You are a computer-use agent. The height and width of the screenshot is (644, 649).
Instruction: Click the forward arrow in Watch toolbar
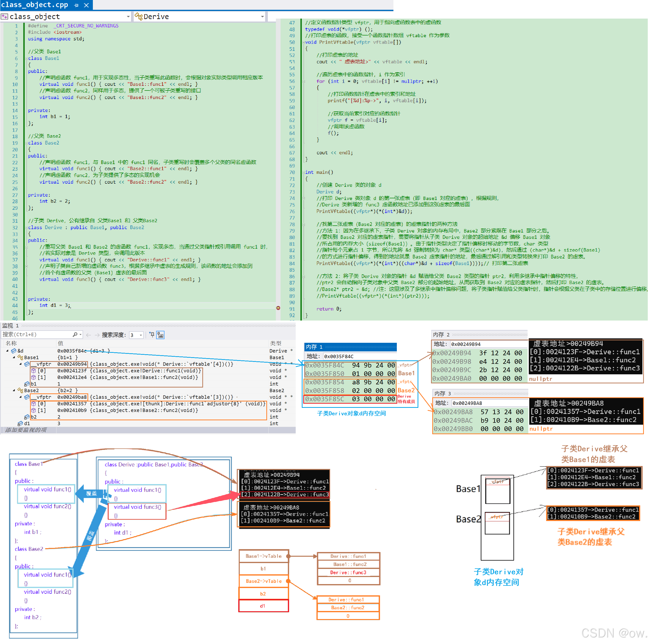click(x=97, y=335)
